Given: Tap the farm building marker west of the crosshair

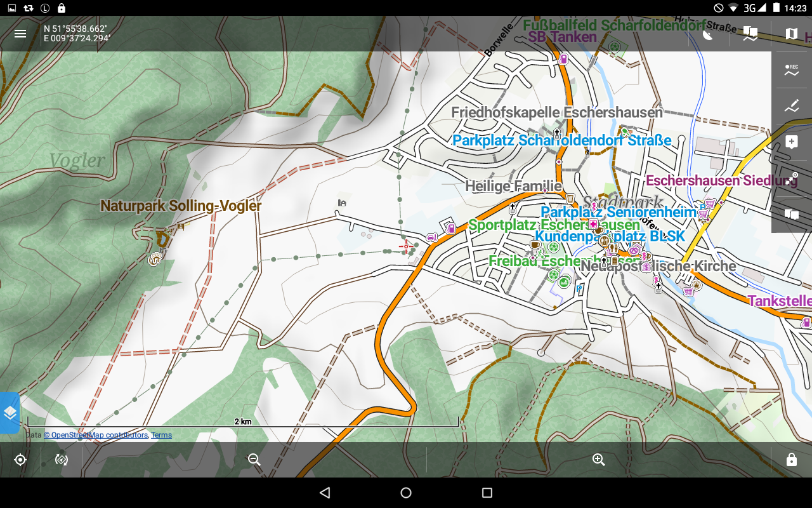Looking at the screenshot, I should coord(342,203).
